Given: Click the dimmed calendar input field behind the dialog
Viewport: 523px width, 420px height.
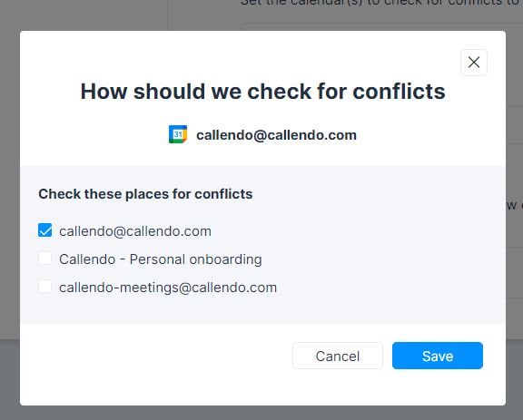Looking at the screenshot, I should coord(382,26).
